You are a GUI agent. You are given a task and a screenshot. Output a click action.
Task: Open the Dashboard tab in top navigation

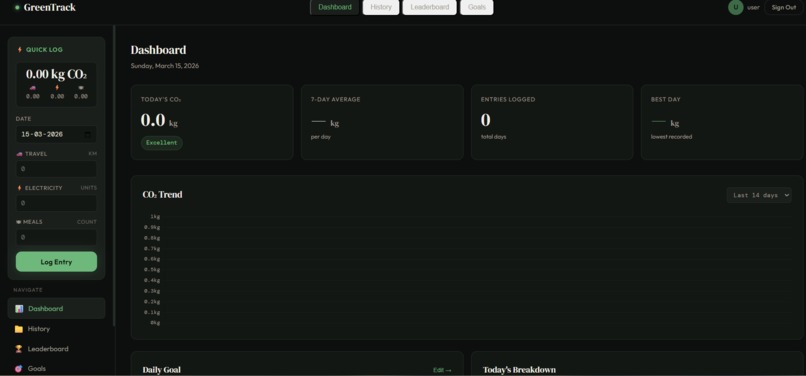click(335, 7)
